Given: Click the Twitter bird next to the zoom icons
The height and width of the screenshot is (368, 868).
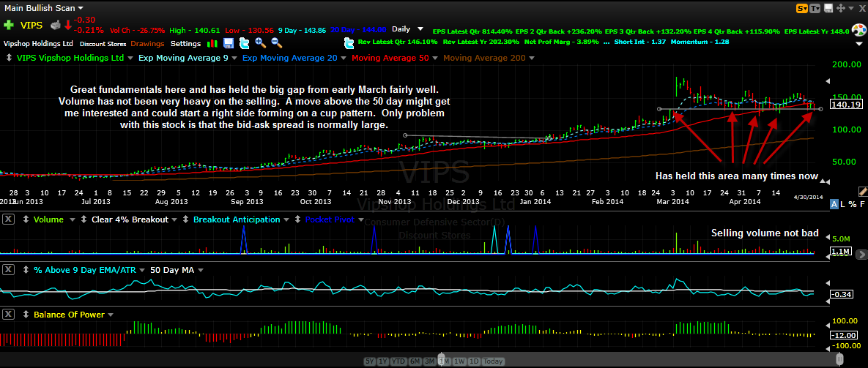Looking at the screenshot, I should 245,43.
